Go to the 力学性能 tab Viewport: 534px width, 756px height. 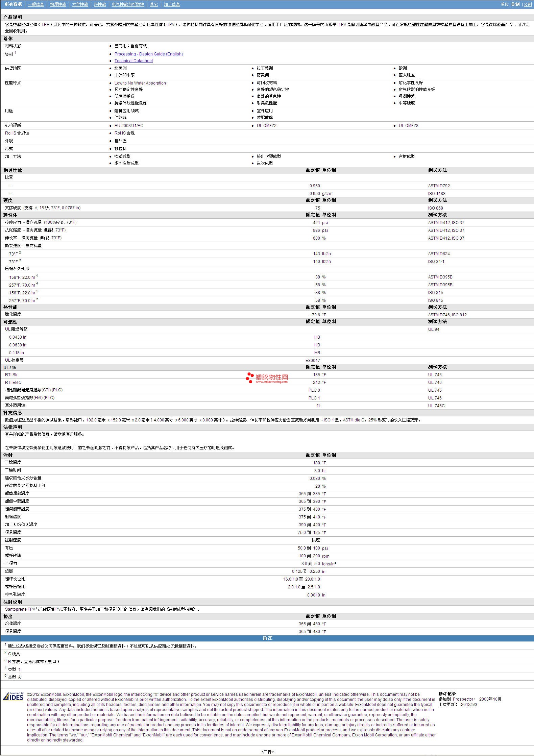coord(80,4)
